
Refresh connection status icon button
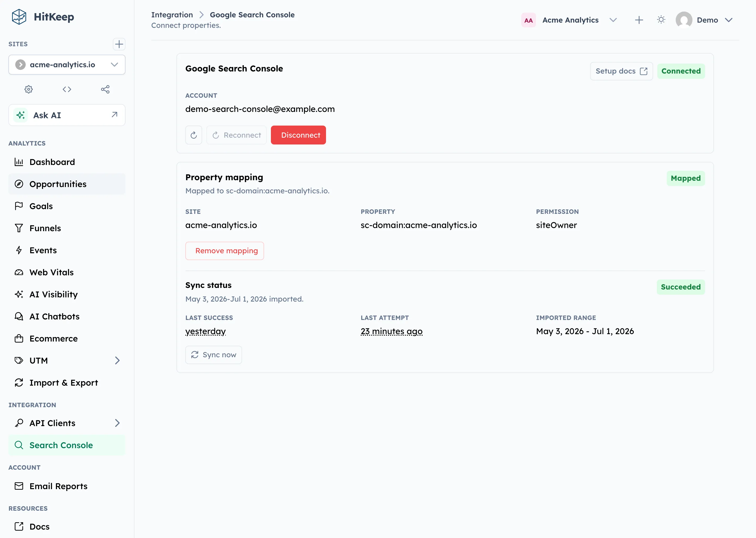tap(194, 135)
